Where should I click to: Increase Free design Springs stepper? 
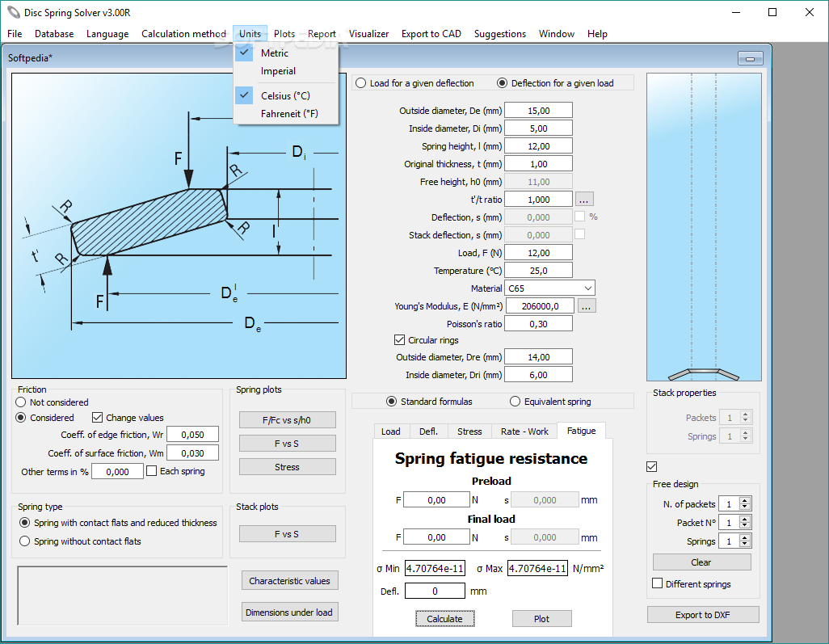[x=745, y=537]
